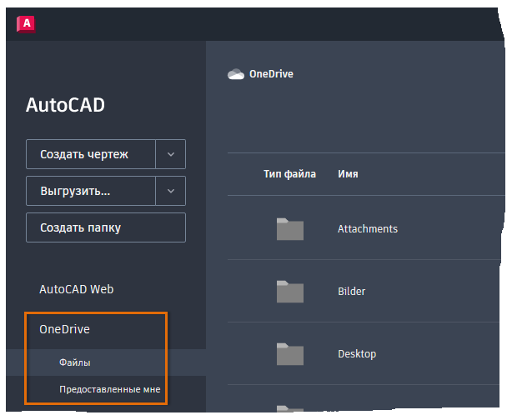Screen dimensions: 512x420
Task: Click the AutoCAD heading in the sidebar
Action: pos(65,105)
